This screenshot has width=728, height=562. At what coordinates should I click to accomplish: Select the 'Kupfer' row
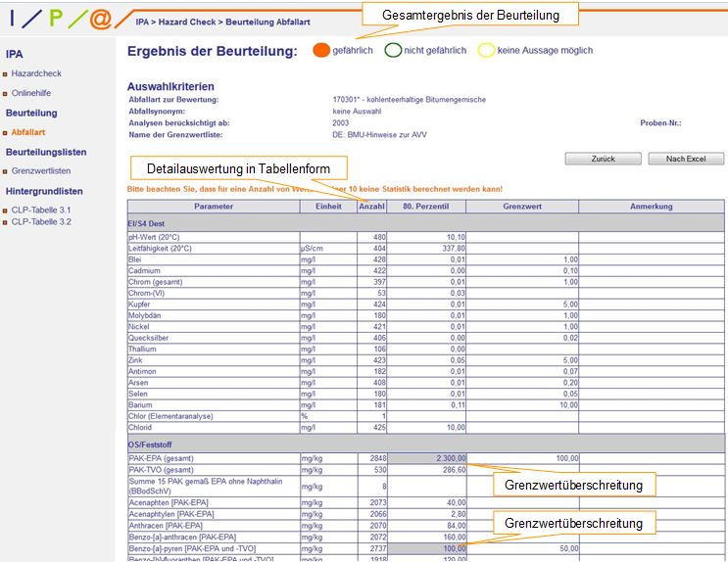pyautogui.click(x=426, y=304)
